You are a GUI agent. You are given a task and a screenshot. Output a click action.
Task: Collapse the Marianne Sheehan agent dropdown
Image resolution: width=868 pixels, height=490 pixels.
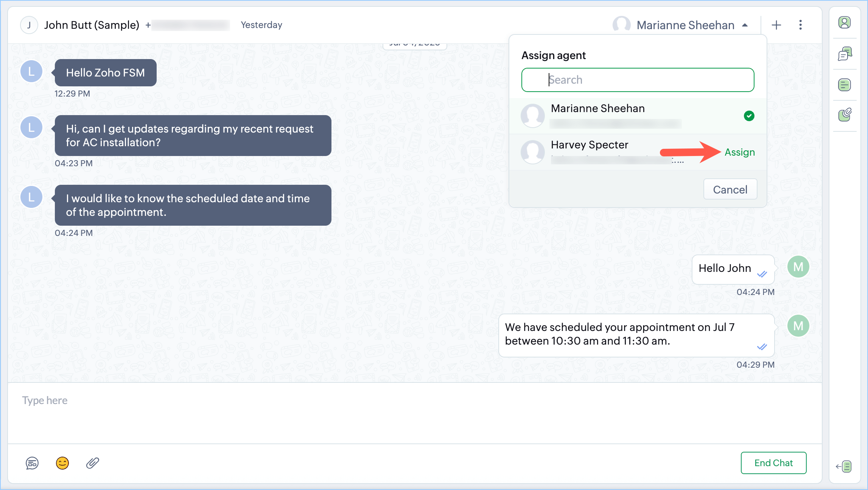pyautogui.click(x=745, y=25)
